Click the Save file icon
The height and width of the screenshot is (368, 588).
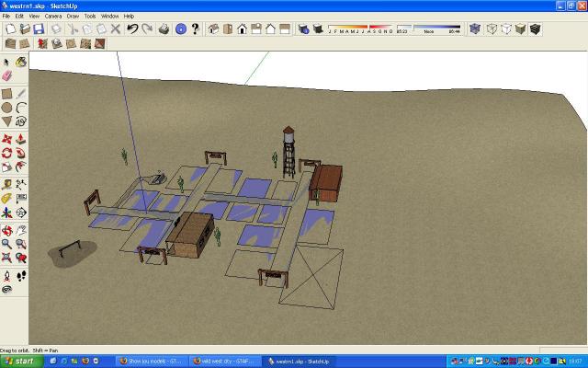coord(38,29)
